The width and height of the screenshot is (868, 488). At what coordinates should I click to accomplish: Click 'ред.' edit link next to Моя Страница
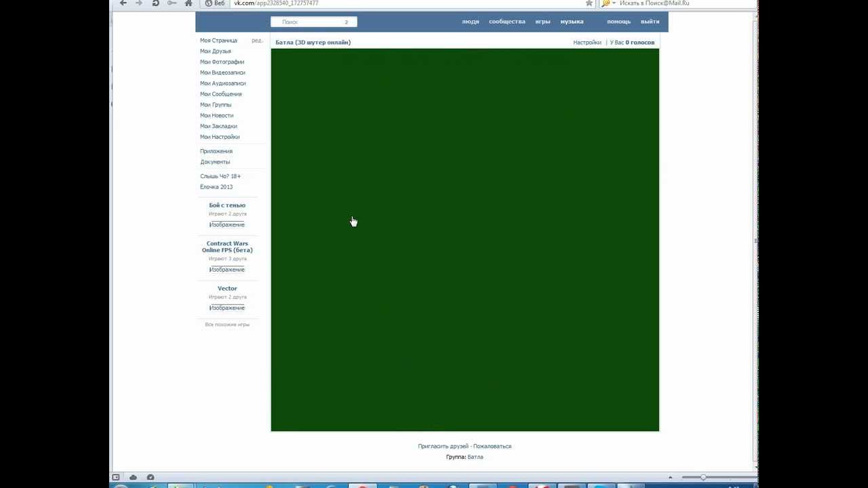pos(257,41)
